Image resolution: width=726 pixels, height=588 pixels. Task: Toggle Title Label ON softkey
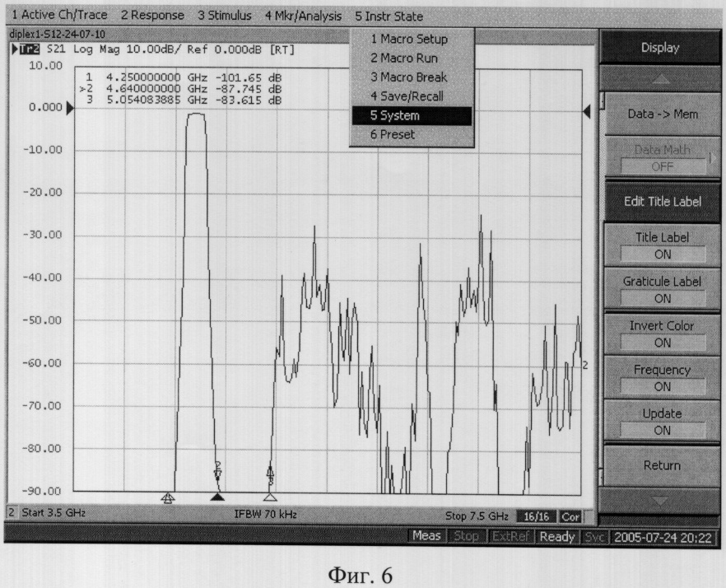click(x=662, y=245)
